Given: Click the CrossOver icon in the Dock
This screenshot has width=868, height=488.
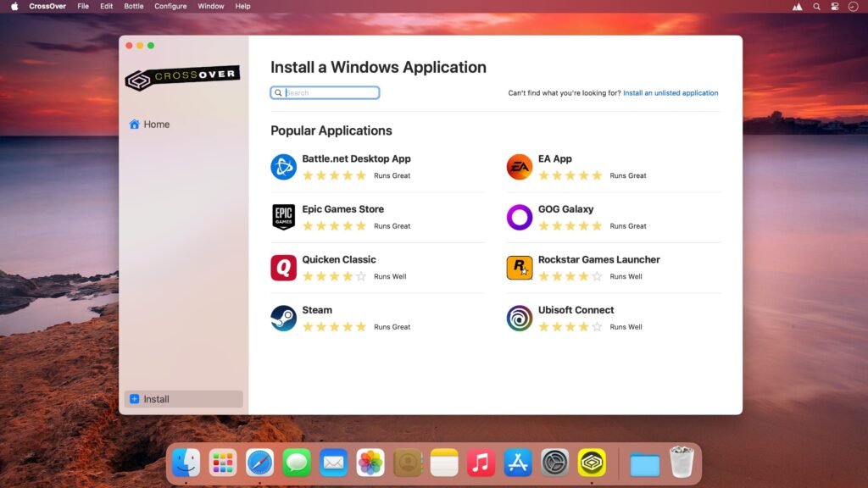Looking at the screenshot, I should (593, 462).
